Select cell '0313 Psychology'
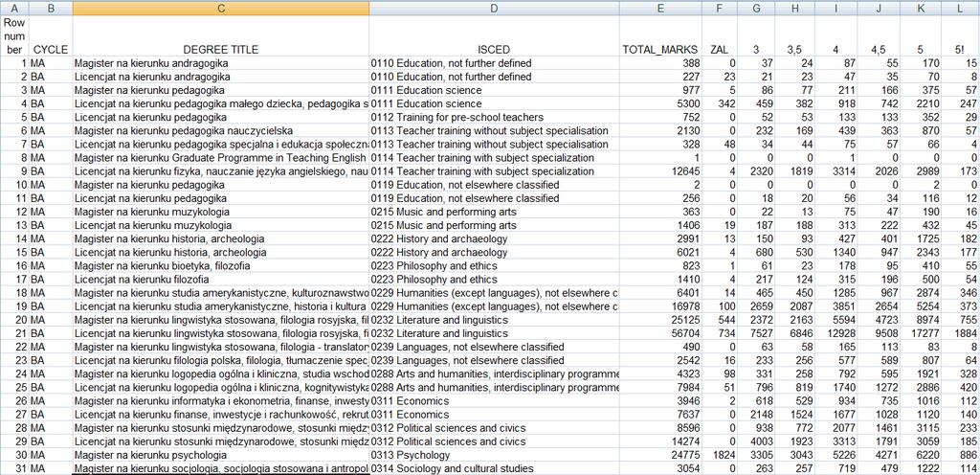The height and width of the screenshot is (475, 980). 495,455
